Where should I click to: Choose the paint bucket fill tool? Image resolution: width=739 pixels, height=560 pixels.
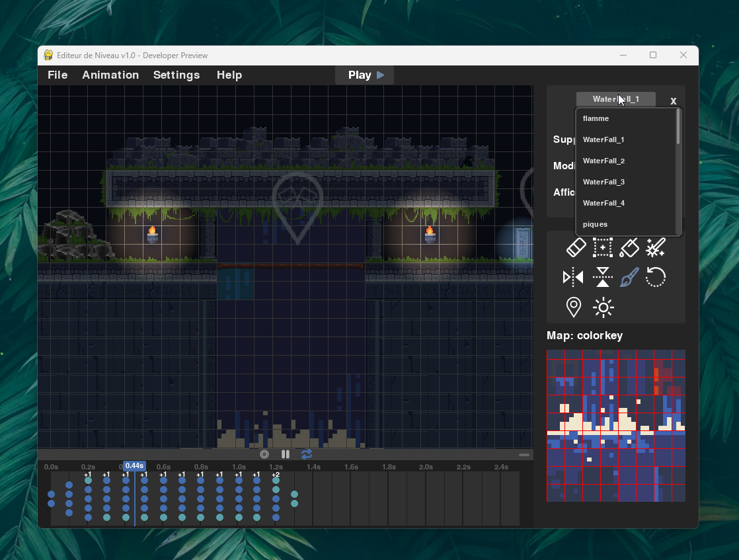tap(629, 247)
